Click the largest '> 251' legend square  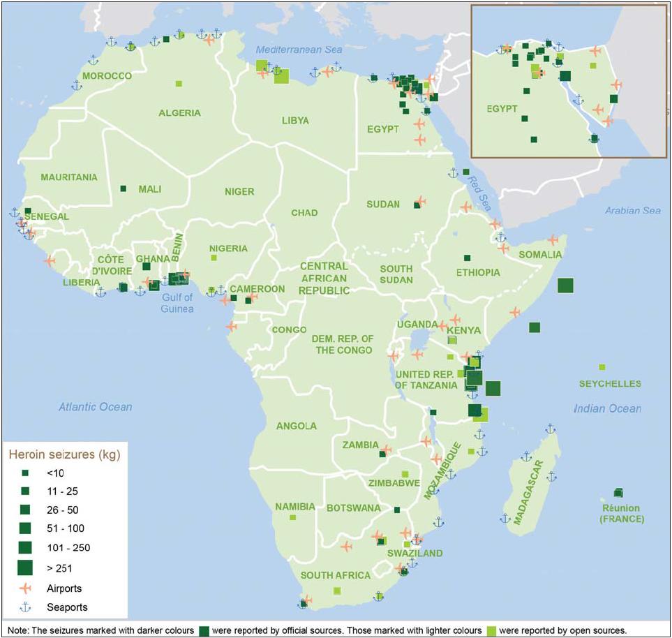[x=25, y=567]
